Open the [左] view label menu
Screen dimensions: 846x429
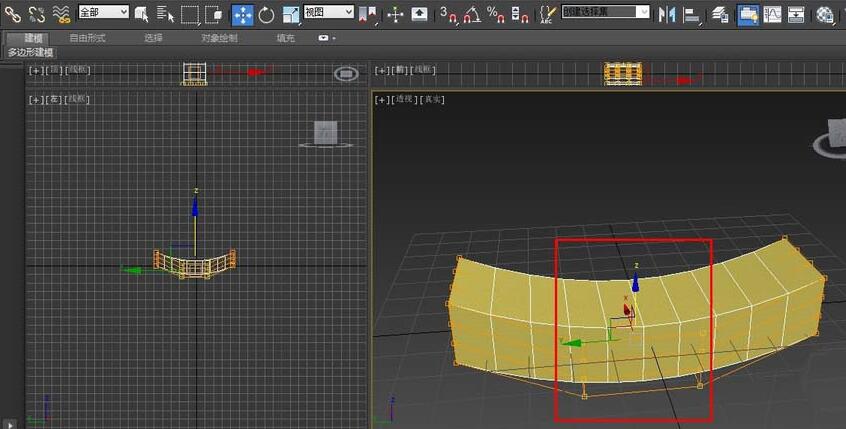tap(53, 100)
